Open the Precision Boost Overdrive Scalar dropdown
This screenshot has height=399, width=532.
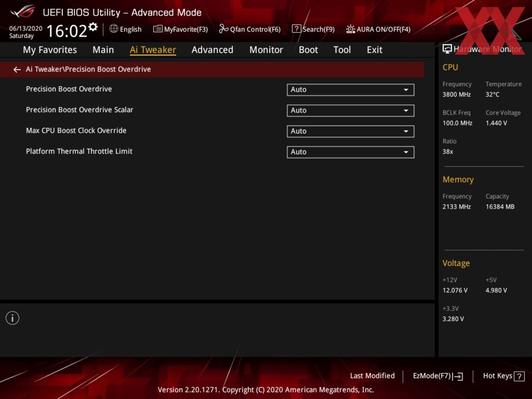(350, 110)
